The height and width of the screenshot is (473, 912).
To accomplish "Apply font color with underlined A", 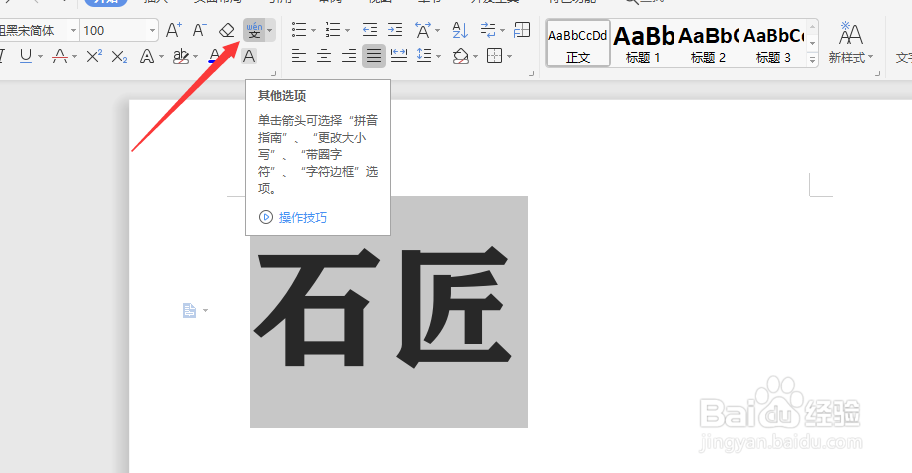I will click(x=215, y=56).
